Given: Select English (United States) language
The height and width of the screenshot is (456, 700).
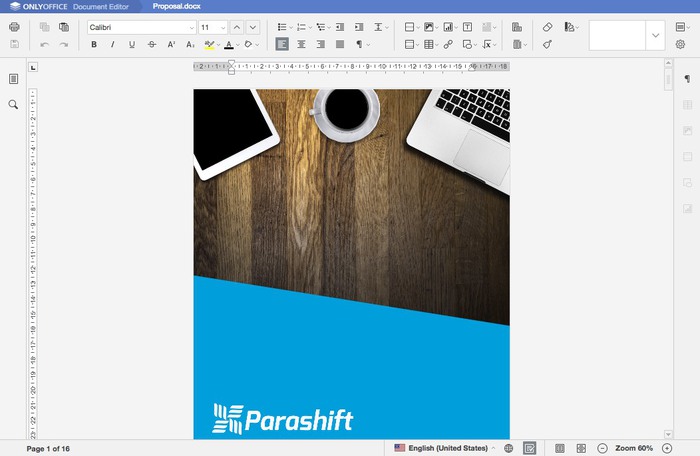Looking at the screenshot, I should click(441, 448).
